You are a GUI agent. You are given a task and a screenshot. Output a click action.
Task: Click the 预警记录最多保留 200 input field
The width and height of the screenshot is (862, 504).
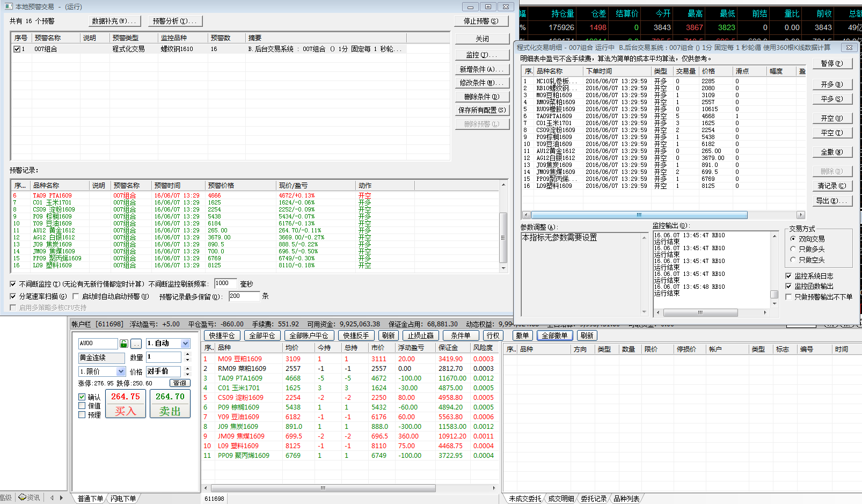pyautogui.click(x=244, y=296)
